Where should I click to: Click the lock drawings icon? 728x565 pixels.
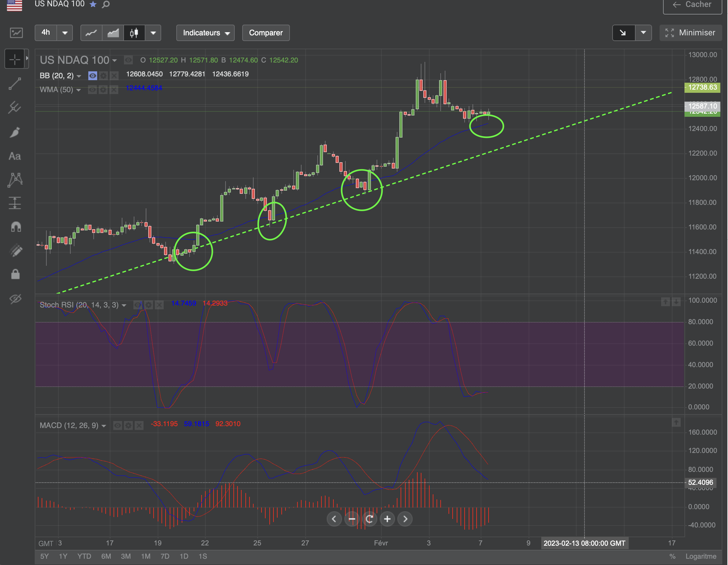tap(15, 275)
